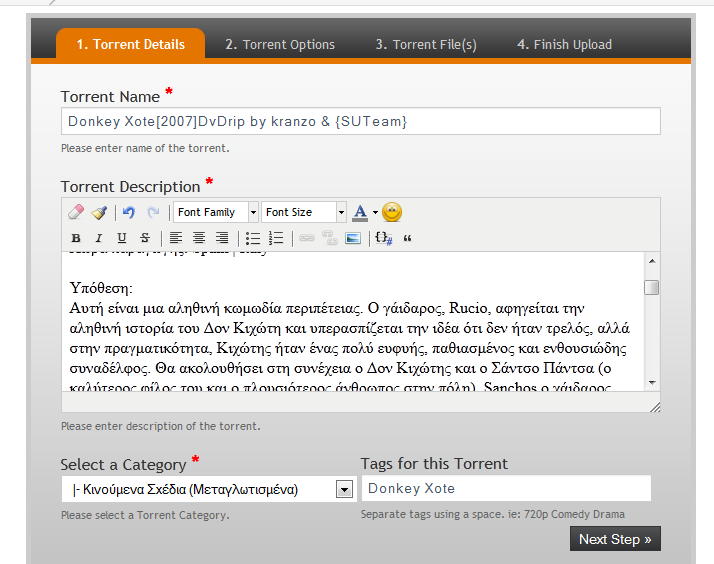Toggle strikethrough formatting
This screenshot has height=564, width=714.
[145, 238]
